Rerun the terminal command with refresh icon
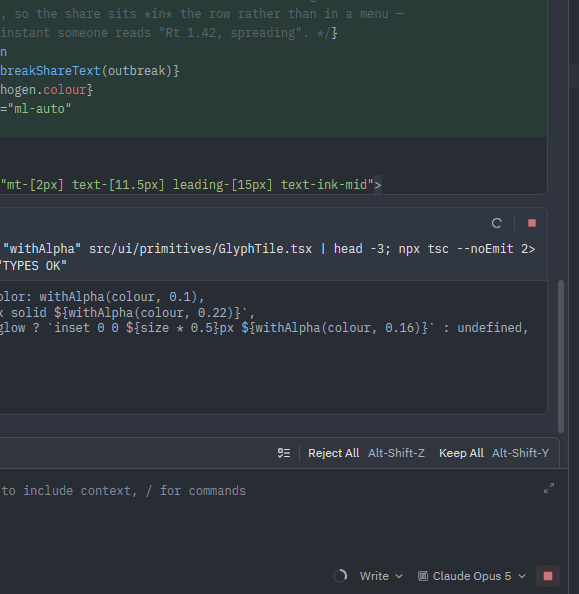 (496, 223)
